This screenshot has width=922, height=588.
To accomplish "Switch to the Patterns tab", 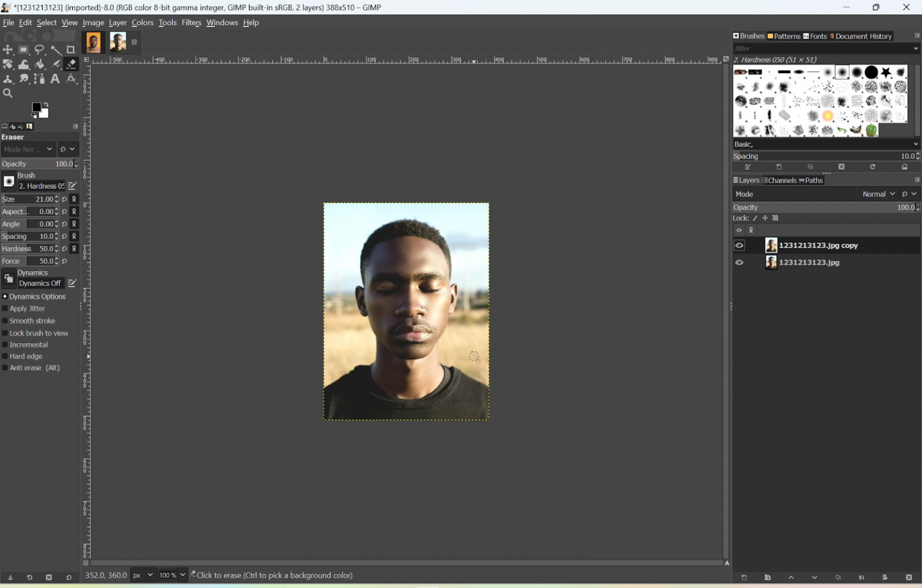I will [x=784, y=36].
